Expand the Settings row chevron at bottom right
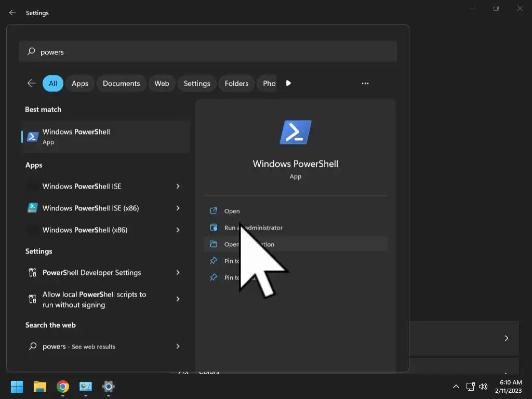532x399 pixels. tap(506, 338)
